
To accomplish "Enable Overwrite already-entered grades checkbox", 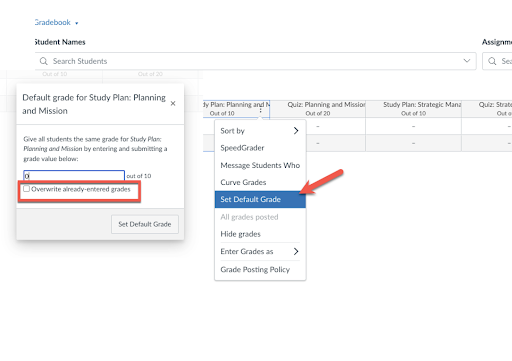I will click(26, 189).
